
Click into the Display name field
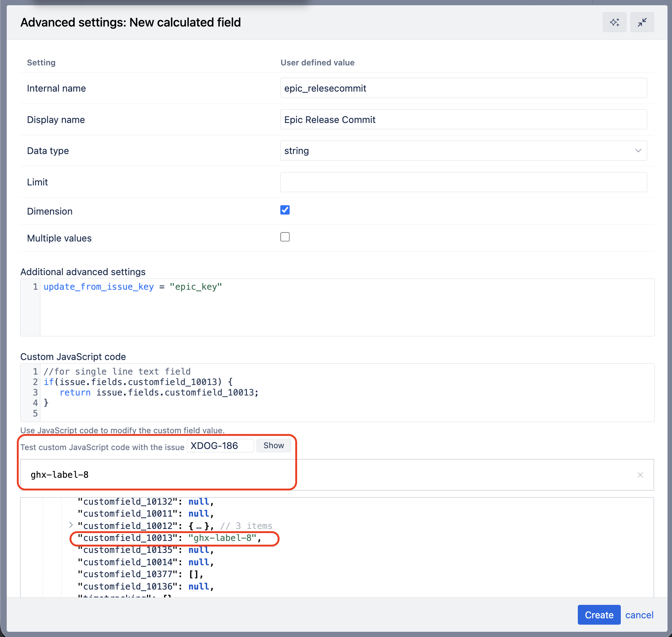[463, 120]
